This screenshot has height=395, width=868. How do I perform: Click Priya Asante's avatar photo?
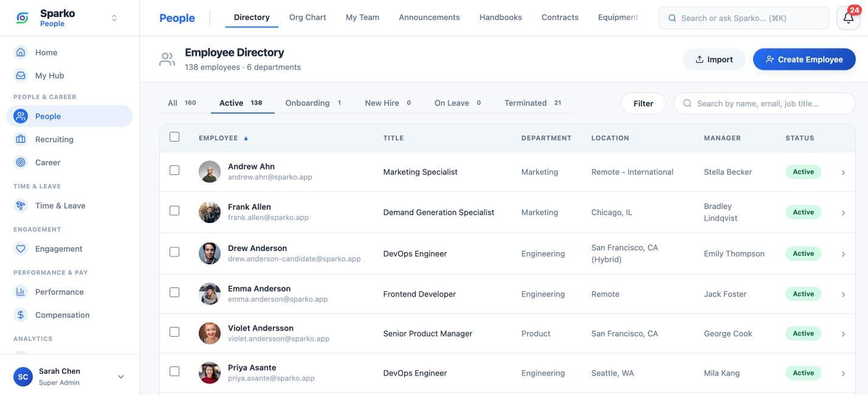point(210,373)
